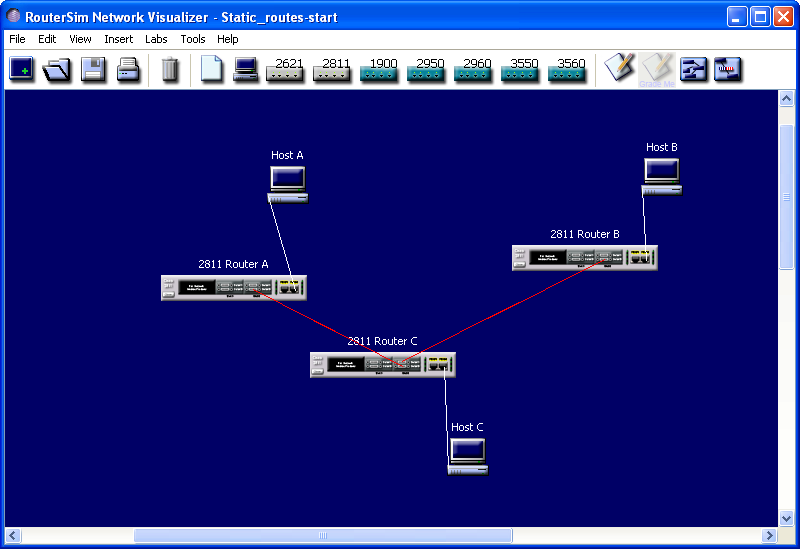Insert a 2621 router from the toolbar
Screen dimensions: 800x549
tap(285, 69)
